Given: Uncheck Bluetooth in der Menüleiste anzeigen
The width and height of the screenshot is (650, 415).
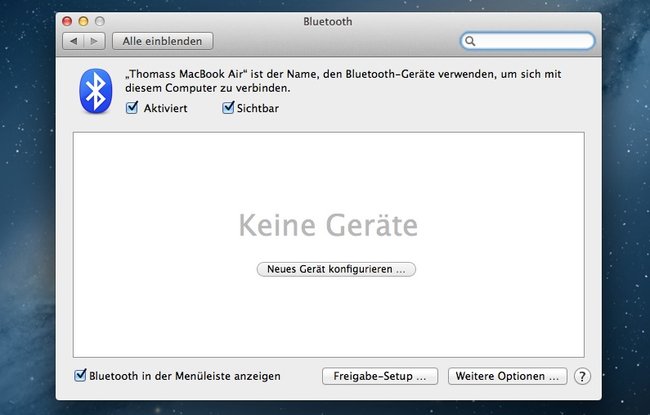Looking at the screenshot, I should pyautogui.click(x=80, y=376).
